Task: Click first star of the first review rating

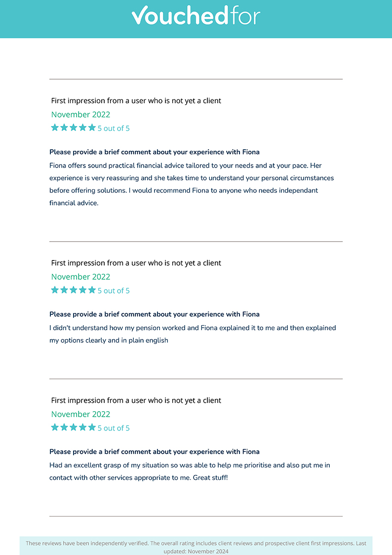Action: [x=55, y=128]
